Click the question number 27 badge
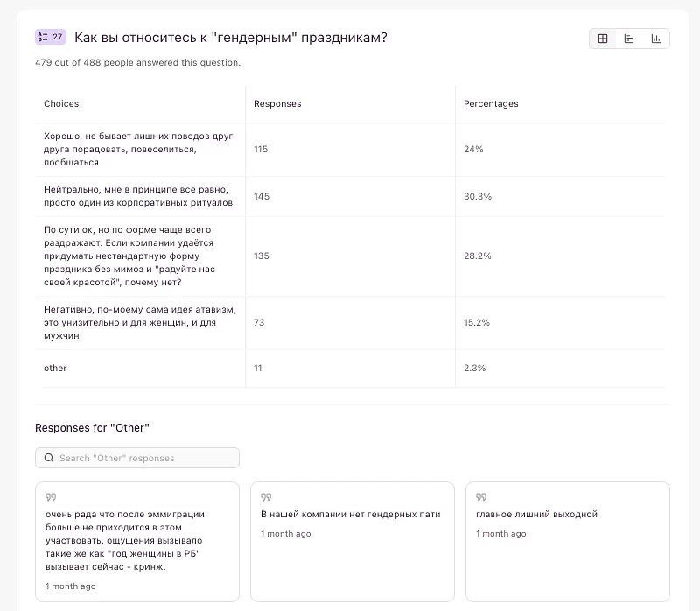The height and width of the screenshot is (611, 700). pos(51,37)
